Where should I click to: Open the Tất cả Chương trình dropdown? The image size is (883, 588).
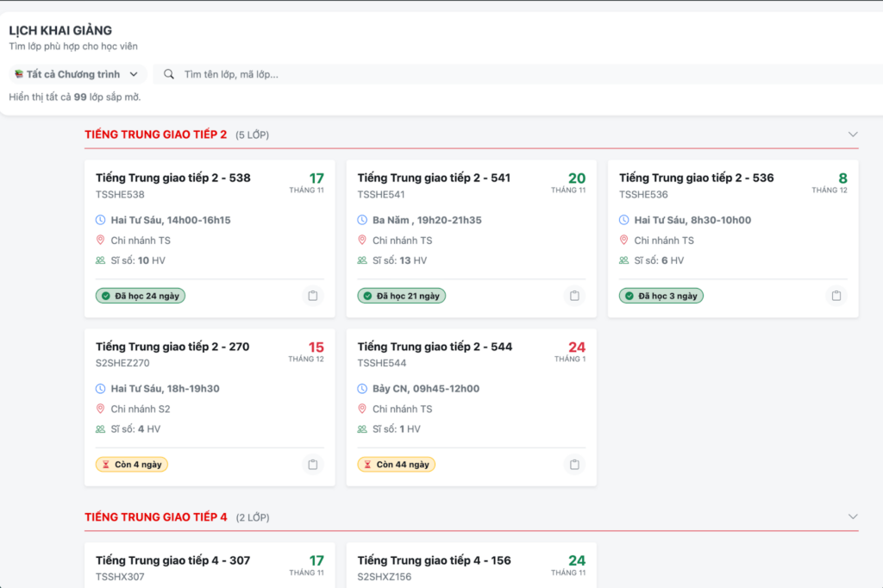78,74
